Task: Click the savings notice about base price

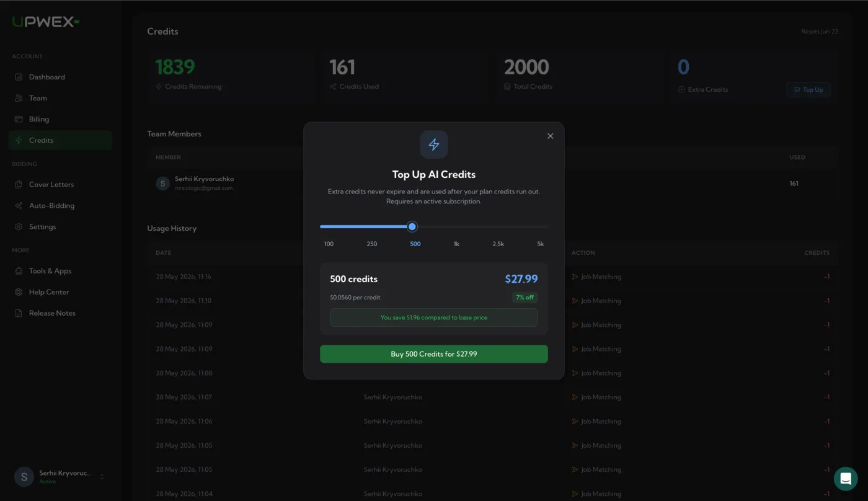Action: click(x=434, y=317)
